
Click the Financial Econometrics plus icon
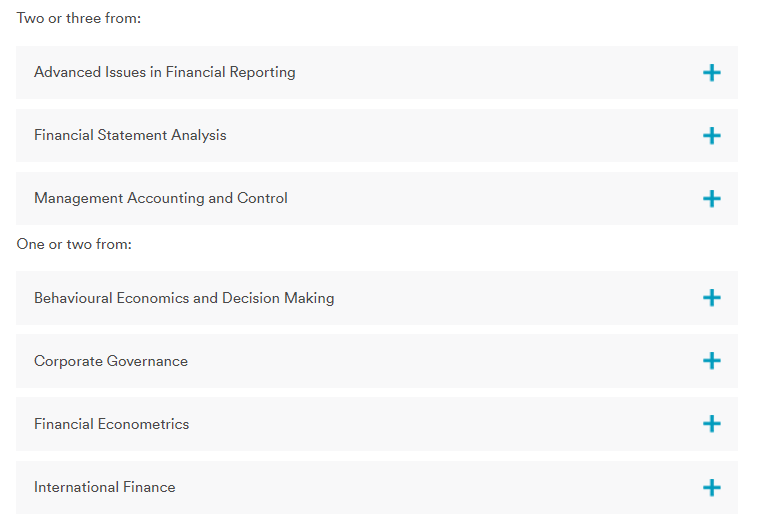[x=712, y=424]
